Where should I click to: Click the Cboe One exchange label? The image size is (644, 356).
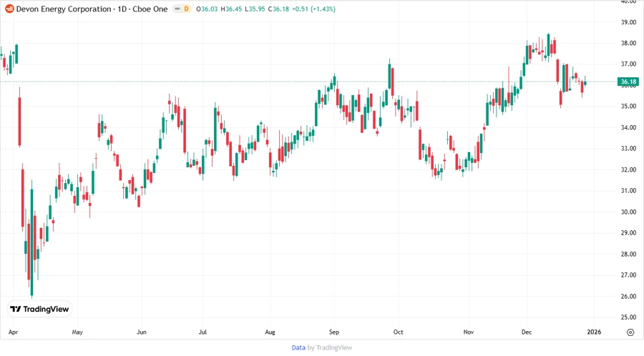[x=150, y=9]
